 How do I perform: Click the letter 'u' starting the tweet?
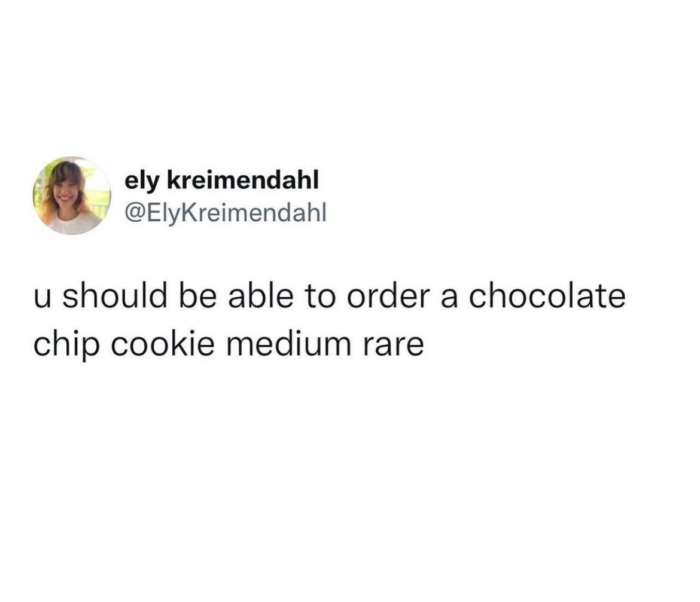42,299
